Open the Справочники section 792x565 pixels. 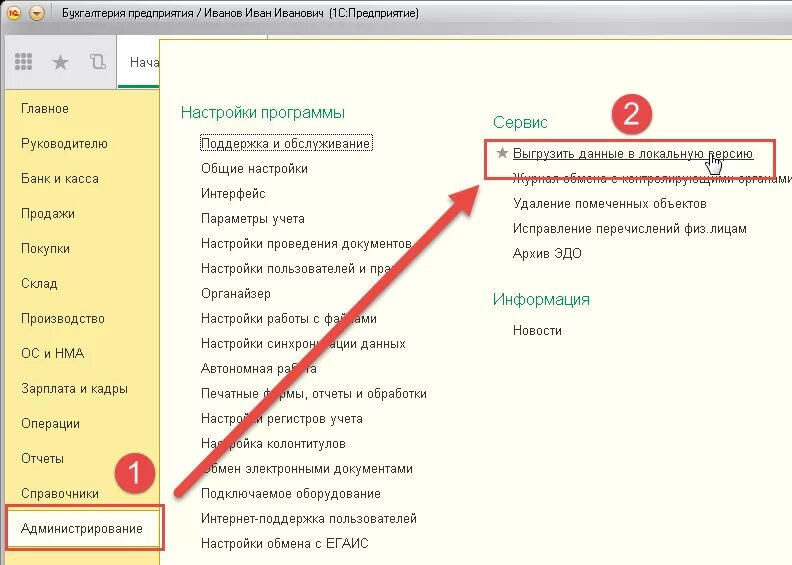click(x=60, y=493)
